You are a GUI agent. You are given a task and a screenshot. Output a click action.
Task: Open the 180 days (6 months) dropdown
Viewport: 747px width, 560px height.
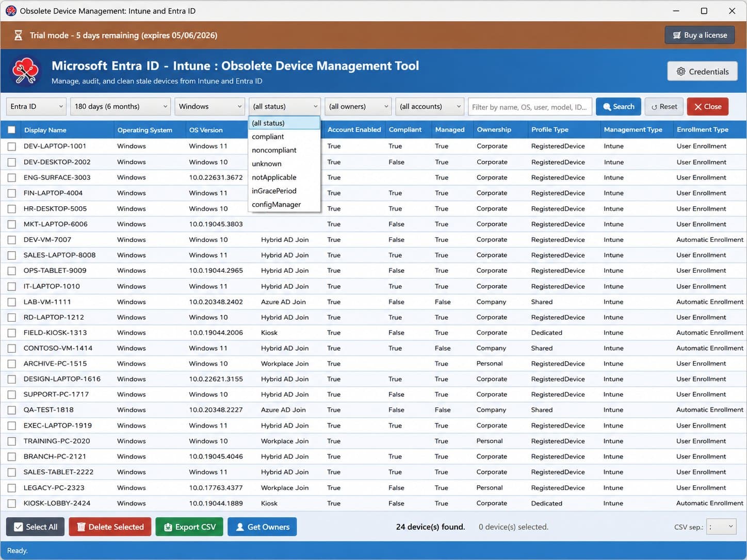(120, 107)
